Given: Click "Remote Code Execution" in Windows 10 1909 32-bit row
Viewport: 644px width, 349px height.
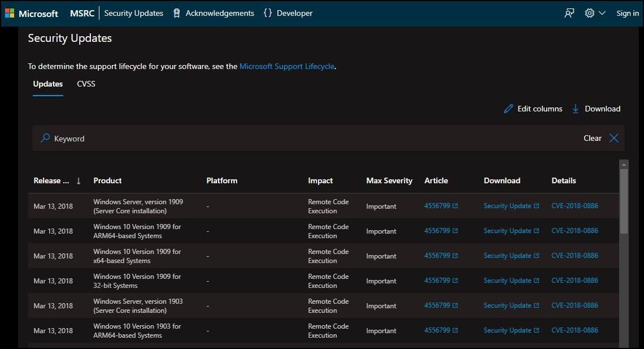Looking at the screenshot, I should [x=329, y=281].
